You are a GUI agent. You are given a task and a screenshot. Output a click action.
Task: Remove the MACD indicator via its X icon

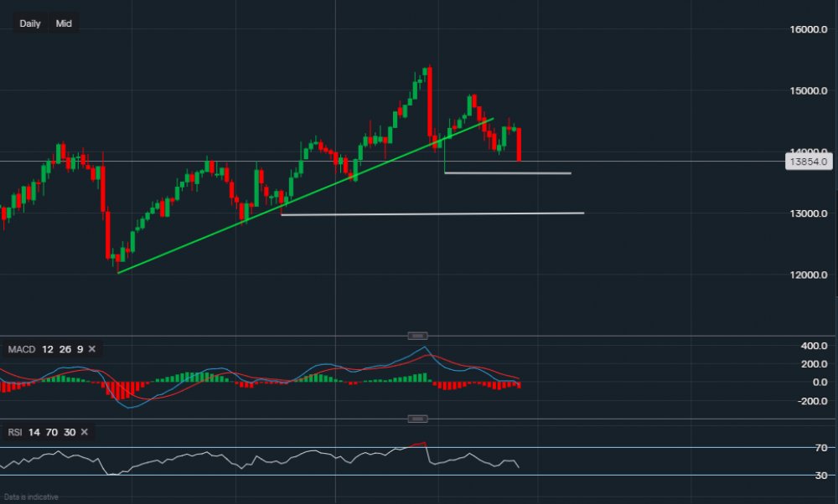point(91,349)
